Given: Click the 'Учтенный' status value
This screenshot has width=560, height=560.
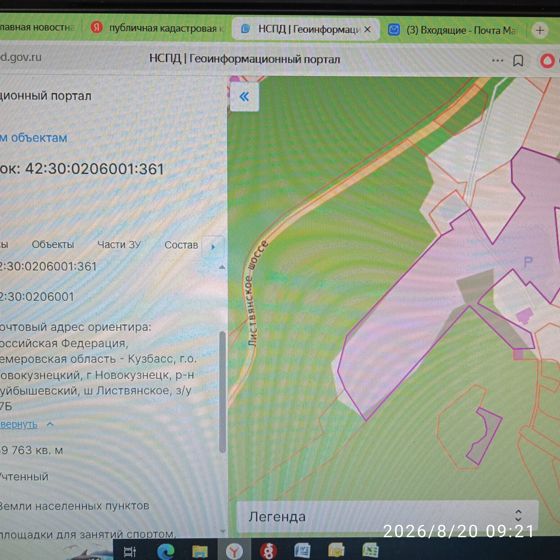Looking at the screenshot, I should 24,476.
